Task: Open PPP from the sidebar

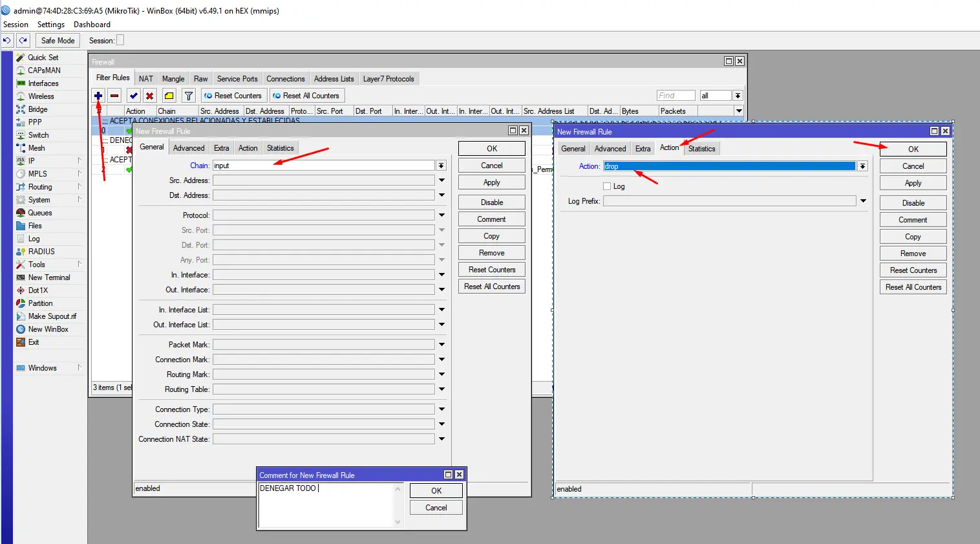Action: (x=35, y=122)
